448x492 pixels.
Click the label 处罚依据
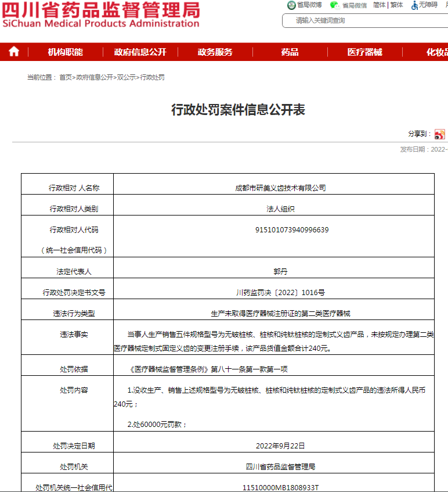[x=74, y=369]
